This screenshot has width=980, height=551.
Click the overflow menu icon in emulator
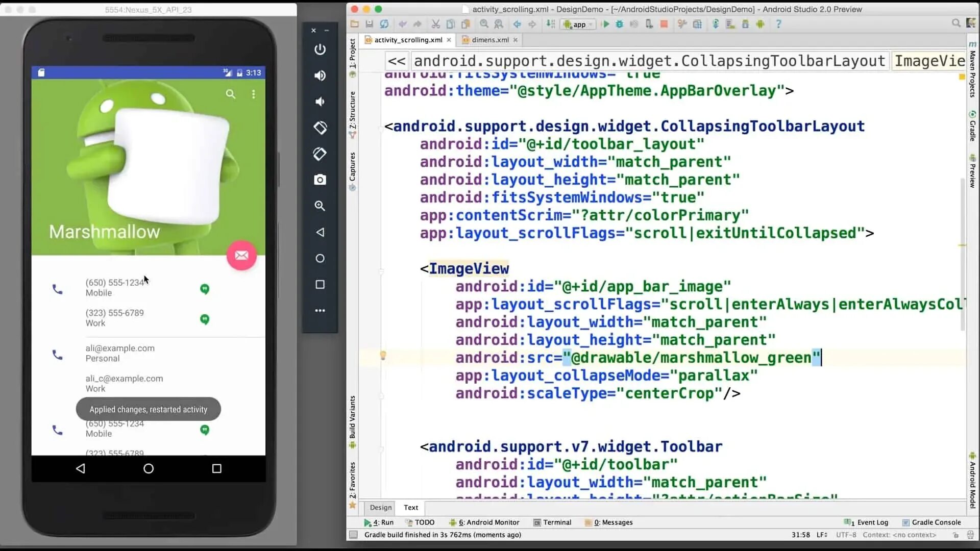pos(254,94)
